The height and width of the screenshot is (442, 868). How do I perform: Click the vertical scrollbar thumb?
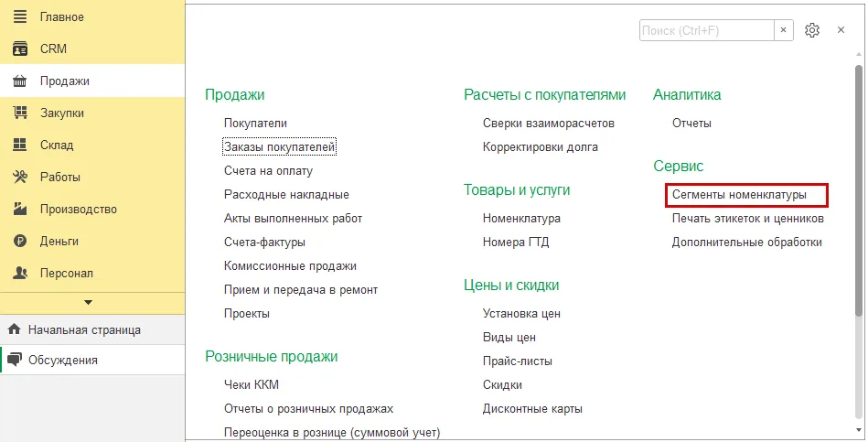(x=859, y=191)
